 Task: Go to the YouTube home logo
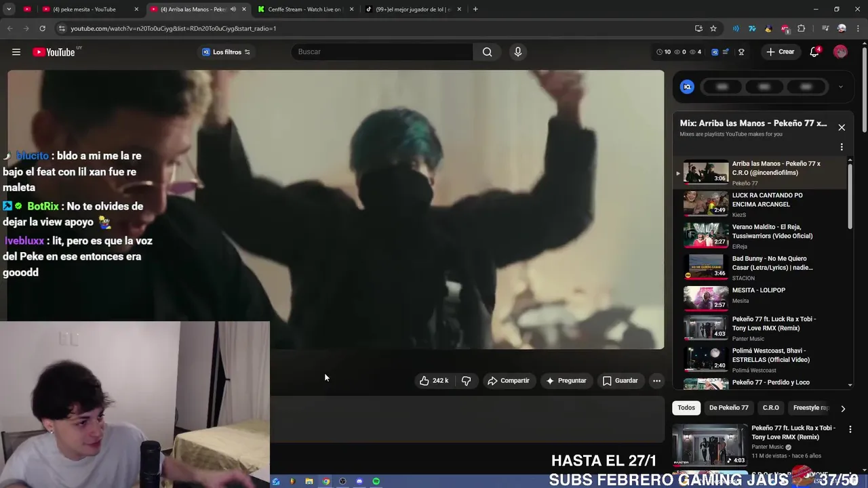tap(54, 52)
